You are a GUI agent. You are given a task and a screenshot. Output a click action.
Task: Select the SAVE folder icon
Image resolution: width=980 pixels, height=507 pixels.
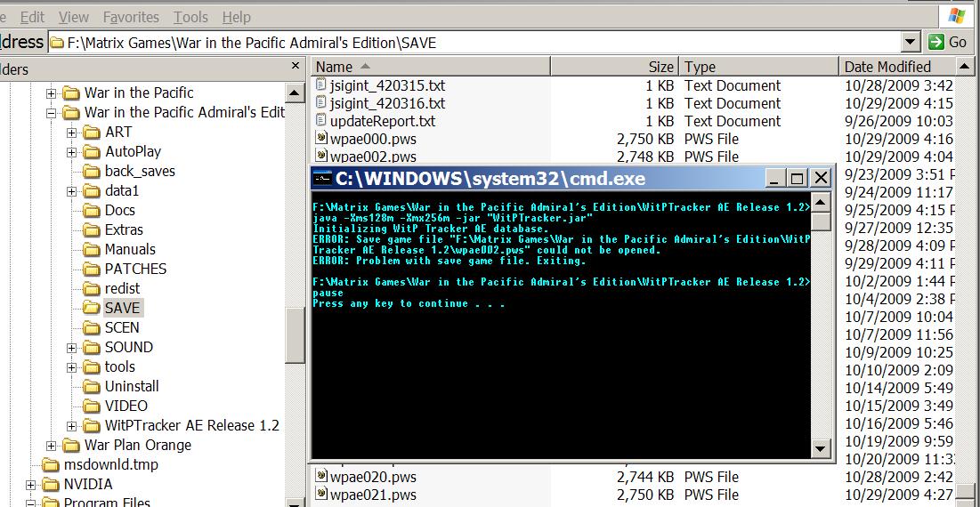[92, 308]
